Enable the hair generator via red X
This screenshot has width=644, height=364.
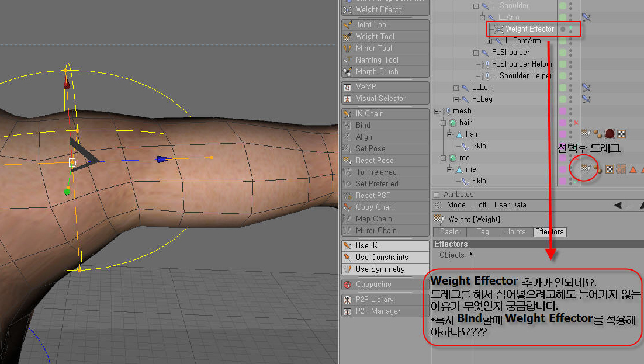(576, 123)
